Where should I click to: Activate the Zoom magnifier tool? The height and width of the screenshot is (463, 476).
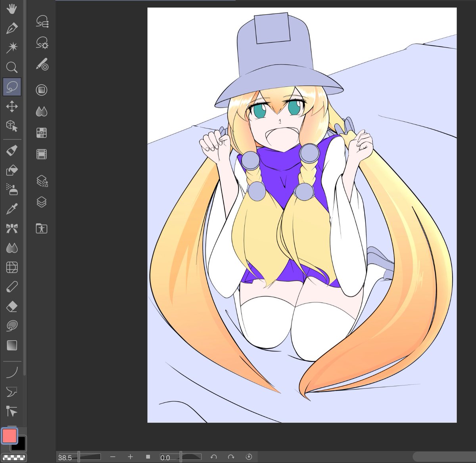click(x=12, y=67)
